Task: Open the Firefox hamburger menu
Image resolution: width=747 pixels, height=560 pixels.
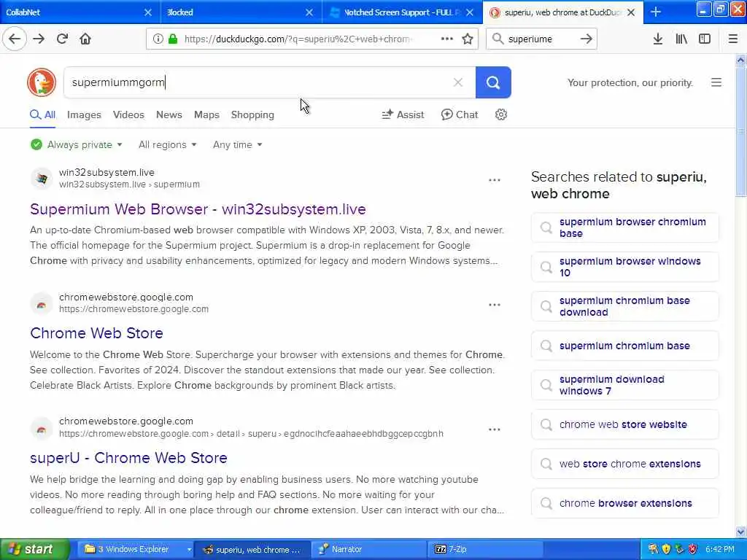Action: pos(733,39)
